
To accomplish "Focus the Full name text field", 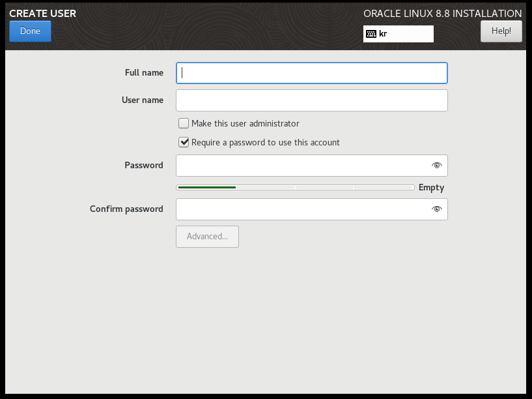I will click(x=312, y=73).
